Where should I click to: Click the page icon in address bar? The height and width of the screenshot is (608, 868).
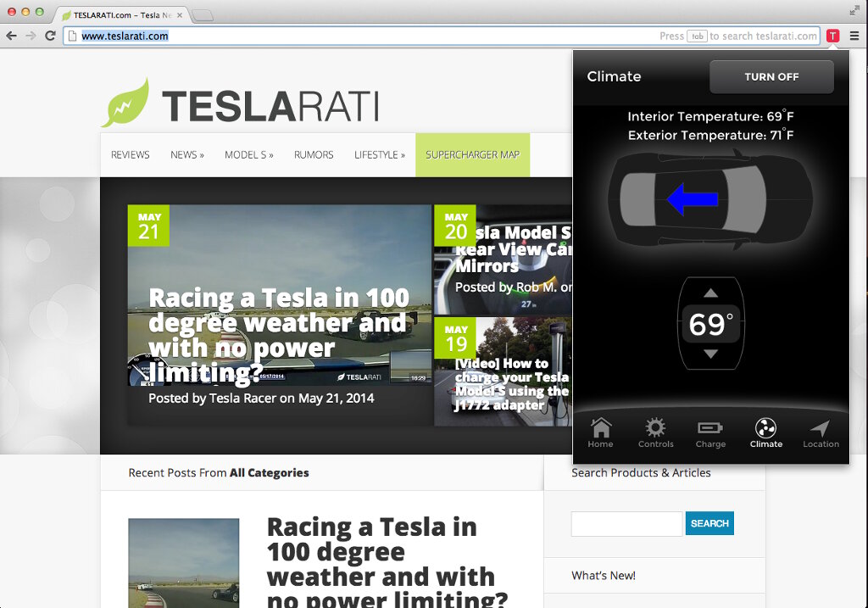click(x=72, y=36)
